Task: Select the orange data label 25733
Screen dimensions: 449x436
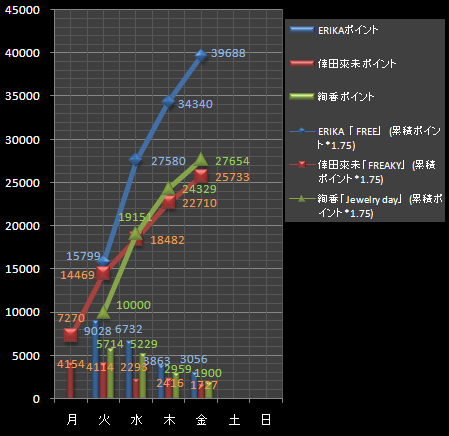Action: click(x=232, y=177)
